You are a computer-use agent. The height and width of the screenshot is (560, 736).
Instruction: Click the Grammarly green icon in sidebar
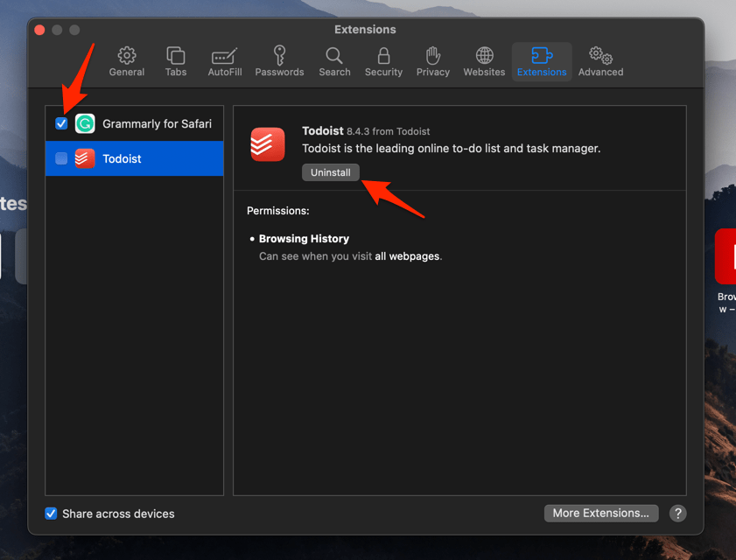(85, 123)
